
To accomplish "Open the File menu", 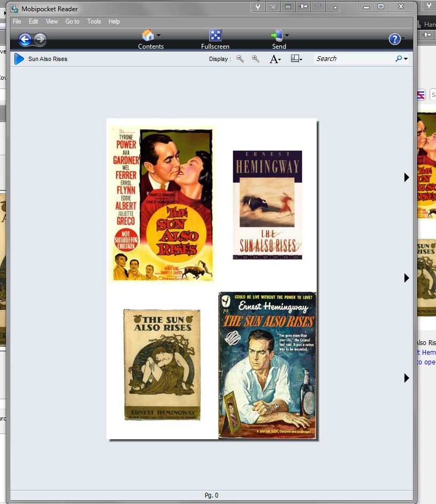I will (x=17, y=21).
